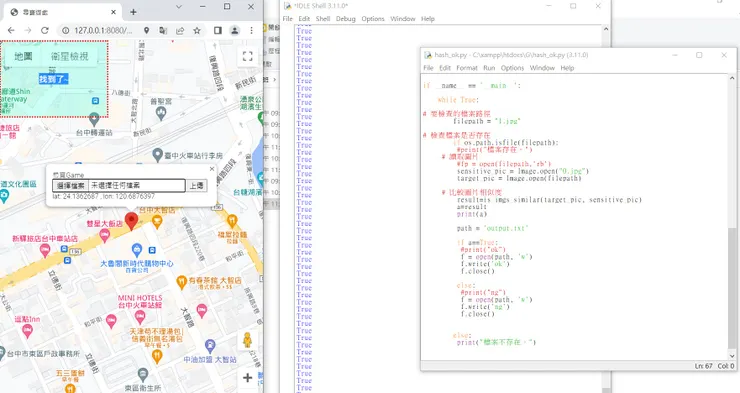Open Run menu in hash_ok.py editor
The width and height of the screenshot is (740, 393).
(x=489, y=68)
